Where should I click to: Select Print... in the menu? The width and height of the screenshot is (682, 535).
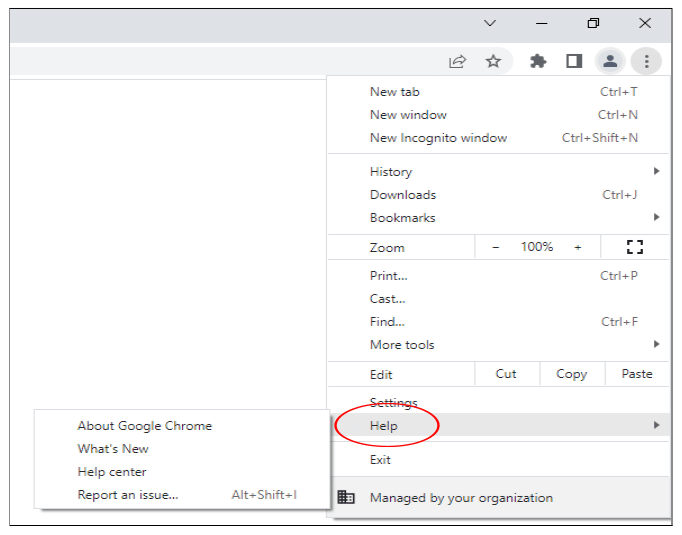tap(498, 276)
